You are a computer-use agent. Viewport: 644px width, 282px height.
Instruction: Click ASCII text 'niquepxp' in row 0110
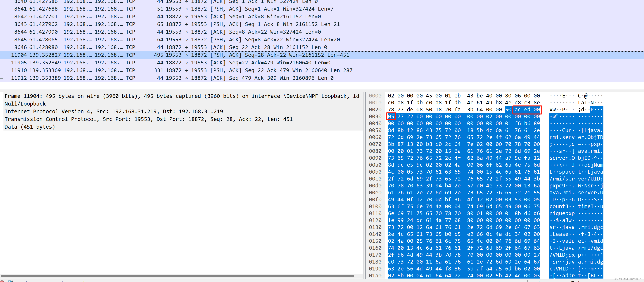562,214
